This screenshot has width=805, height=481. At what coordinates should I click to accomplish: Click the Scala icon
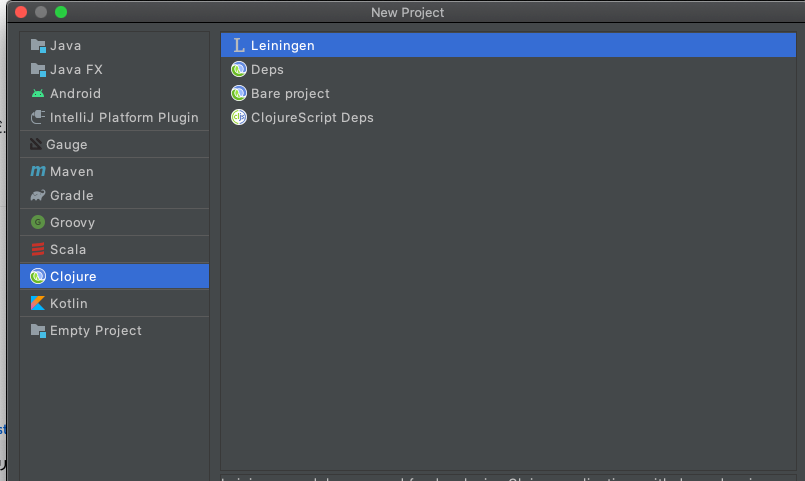click(38, 249)
